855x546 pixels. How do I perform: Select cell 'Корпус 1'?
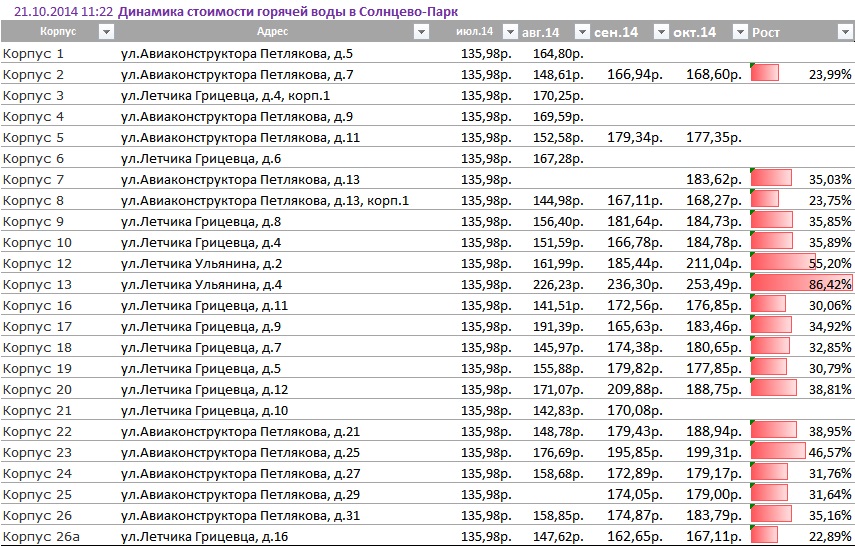(x=33, y=53)
